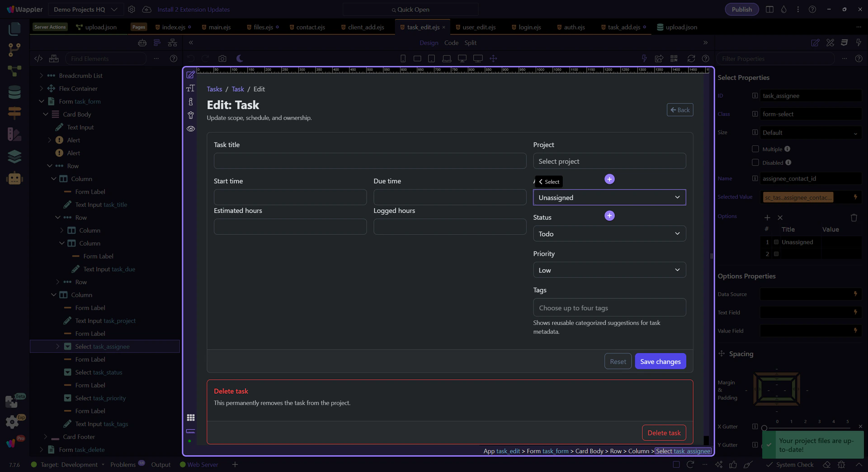Enable the Multiple checkbox
The width and height of the screenshot is (868, 472).
pos(755,149)
